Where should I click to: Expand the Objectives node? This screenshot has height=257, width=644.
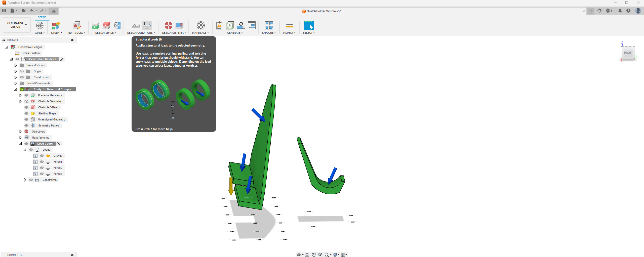point(20,132)
